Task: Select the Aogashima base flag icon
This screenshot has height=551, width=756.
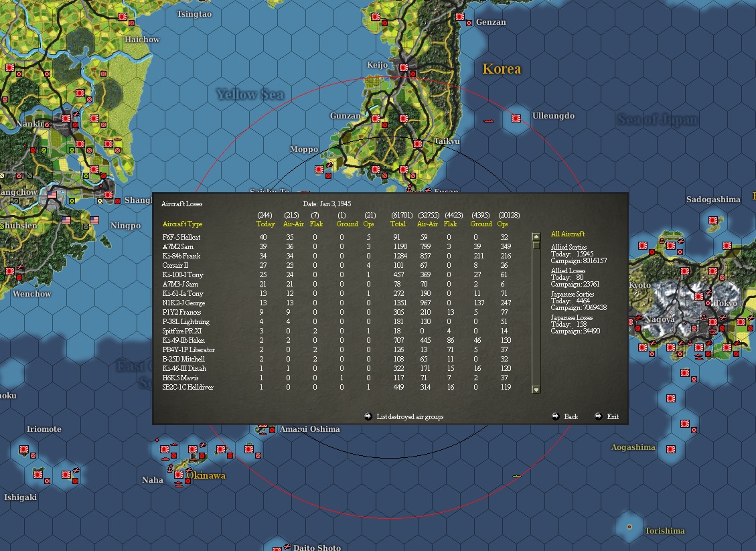Action: (671, 449)
